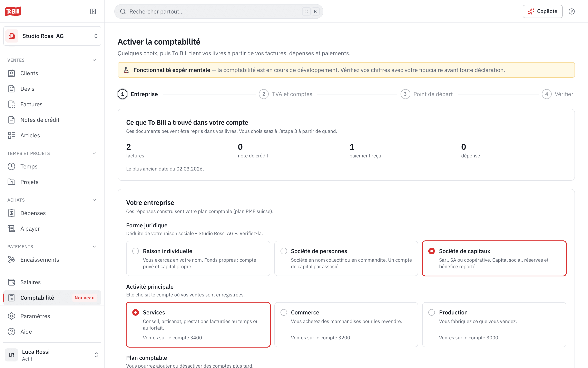Open the Aide link in sidebar

click(52, 332)
